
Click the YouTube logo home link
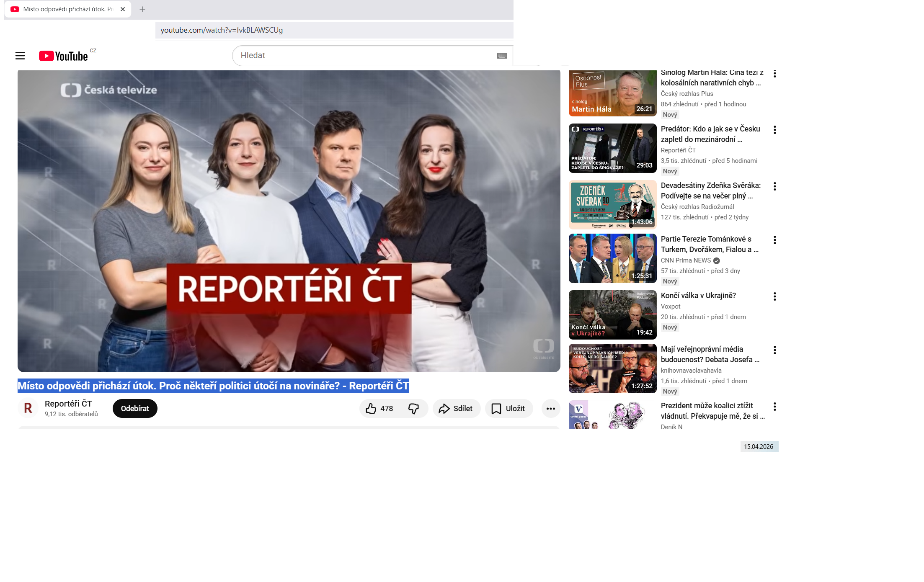coord(64,56)
